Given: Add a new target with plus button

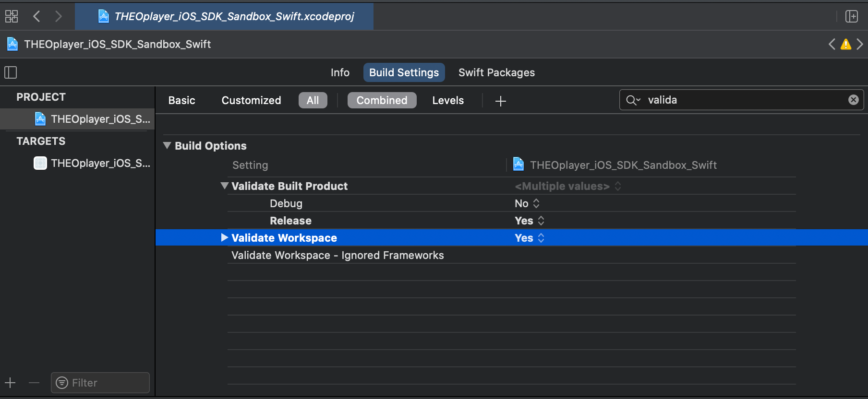Looking at the screenshot, I should pyautogui.click(x=10, y=383).
